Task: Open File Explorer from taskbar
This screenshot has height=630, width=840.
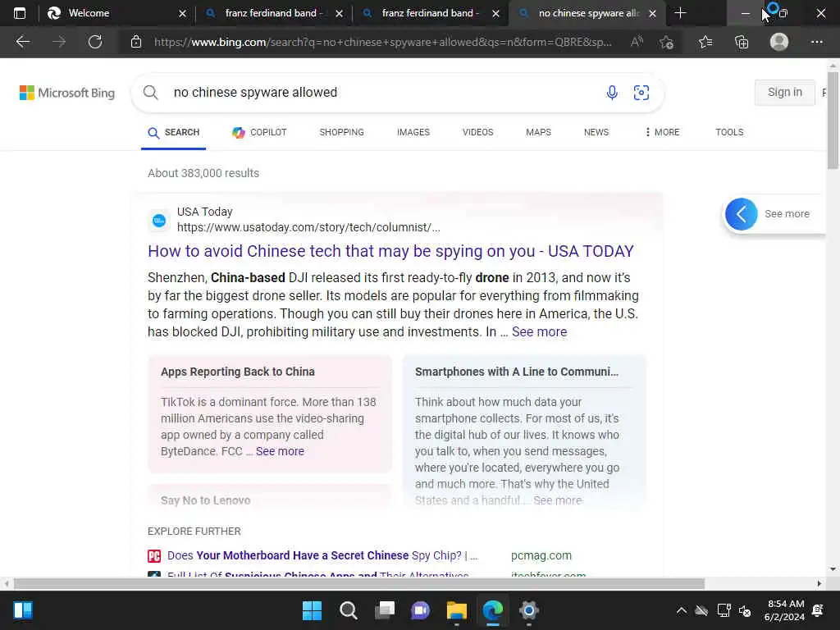Action: (x=457, y=610)
